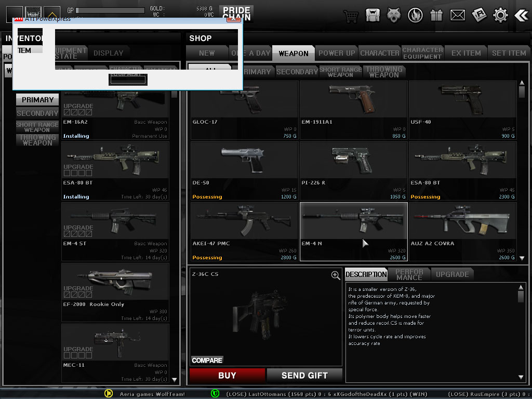Open the flame emblem icon
Viewport: 532px width, 399px height.
(415, 16)
